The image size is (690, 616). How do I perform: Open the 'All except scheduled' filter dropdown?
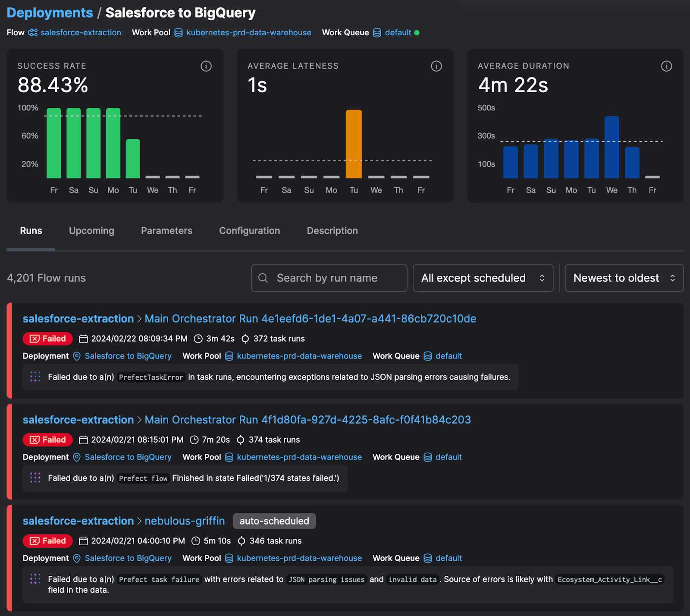click(483, 278)
